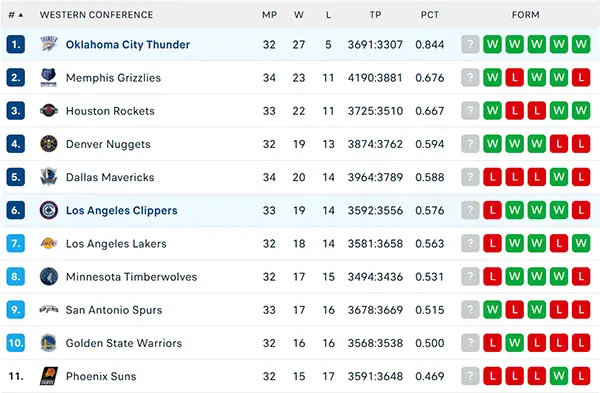600x393 pixels.
Task: Click the Denver Nuggets team logo
Action: pos(49,144)
